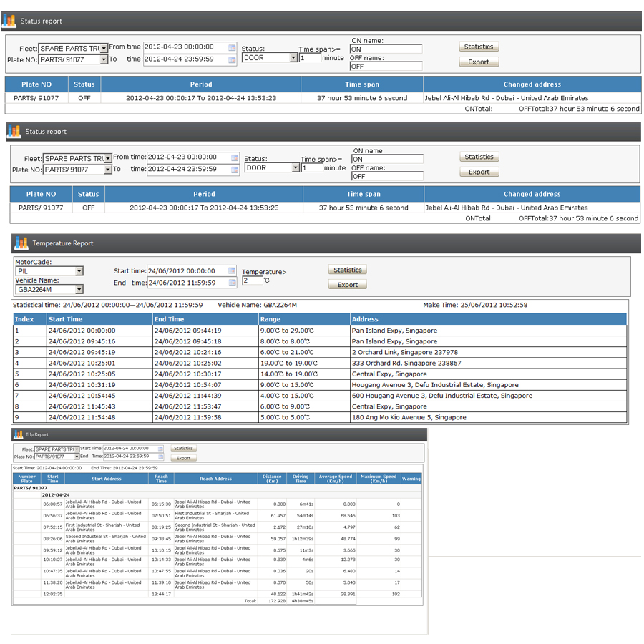Screen dimensions: 644x644
Task: Click the Time span minute field in the lower Status report
Action: 312,168
